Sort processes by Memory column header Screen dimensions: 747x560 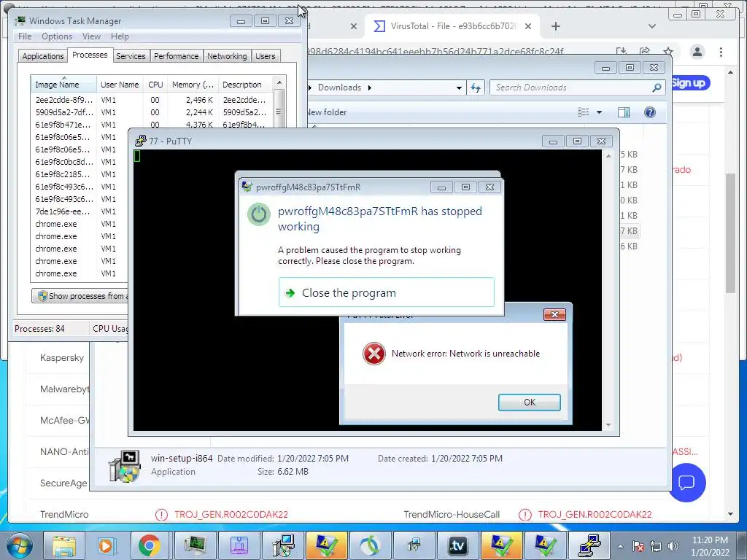[x=193, y=85]
